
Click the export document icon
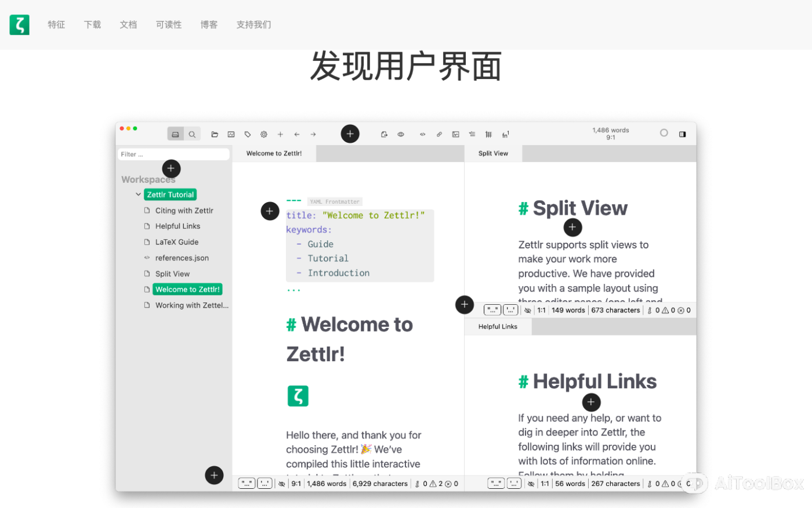[384, 134]
